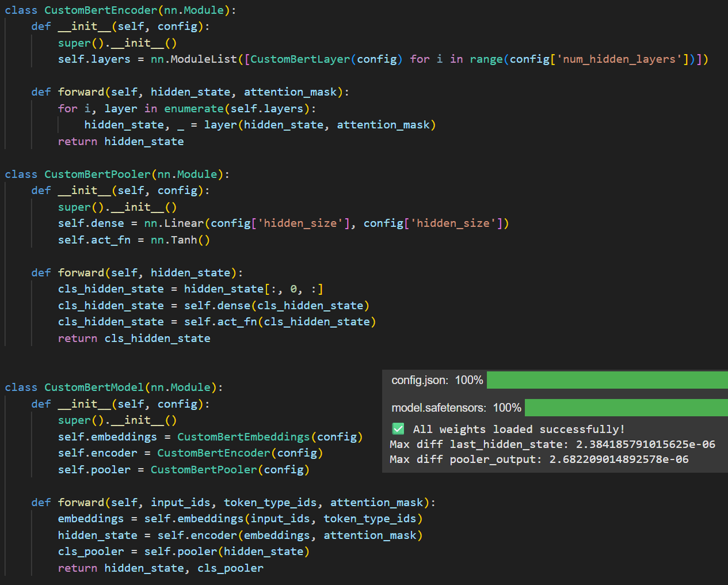Click the "Max diff pooler_output: 2.682209014892578e-06" output line
The image size is (728, 585).
tap(539, 459)
